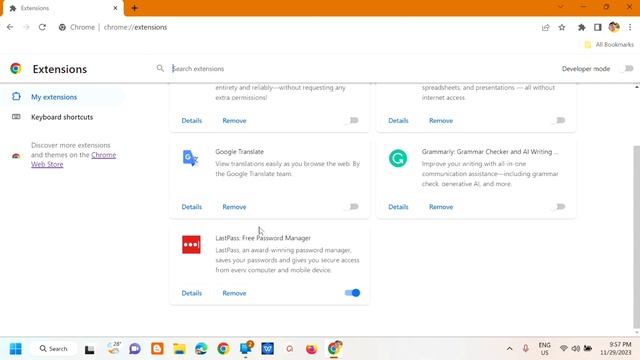Open Chrome three-dot menu

point(630,27)
